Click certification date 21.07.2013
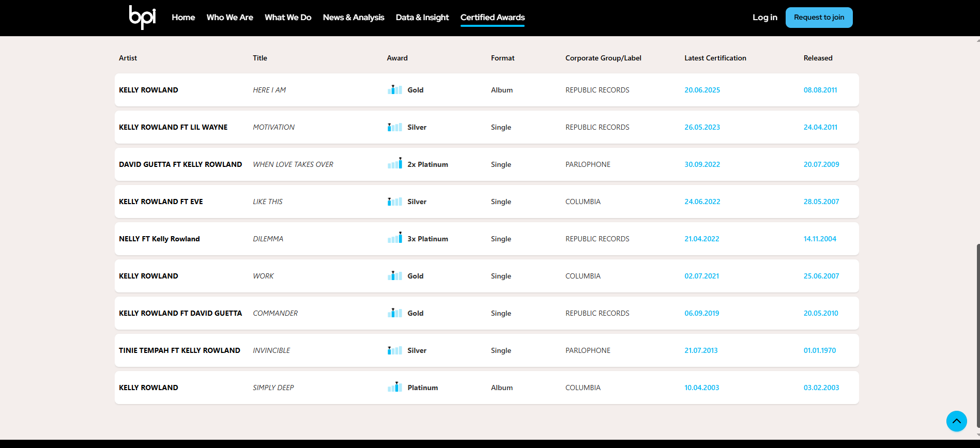This screenshot has width=980, height=448. click(x=701, y=350)
